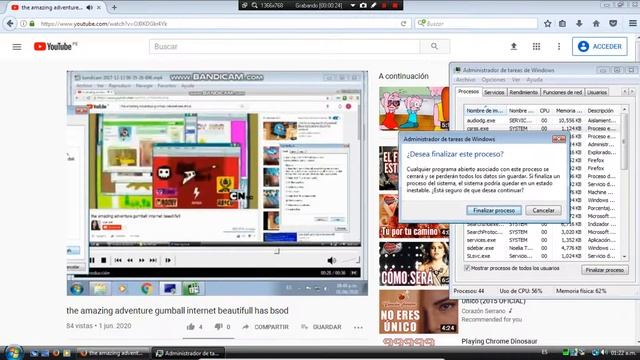This screenshot has width=640, height=360.
Task: Switch to the Rendimiento tab
Action: point(524,93)
